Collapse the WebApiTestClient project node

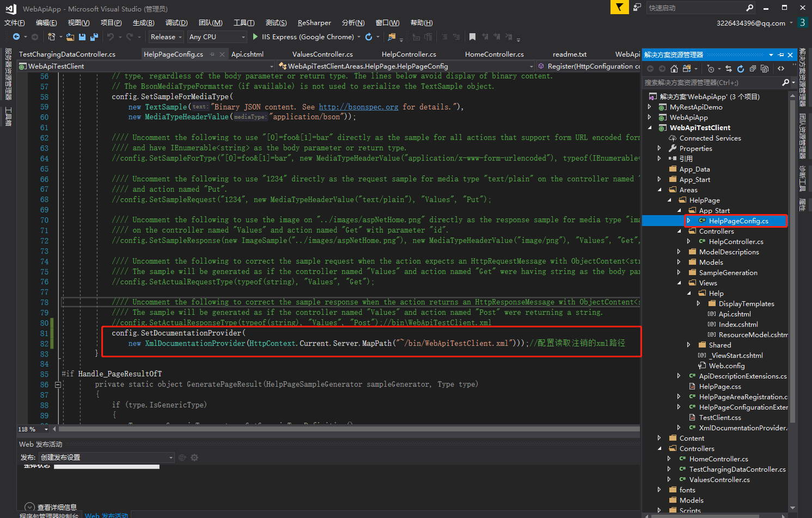650,128
